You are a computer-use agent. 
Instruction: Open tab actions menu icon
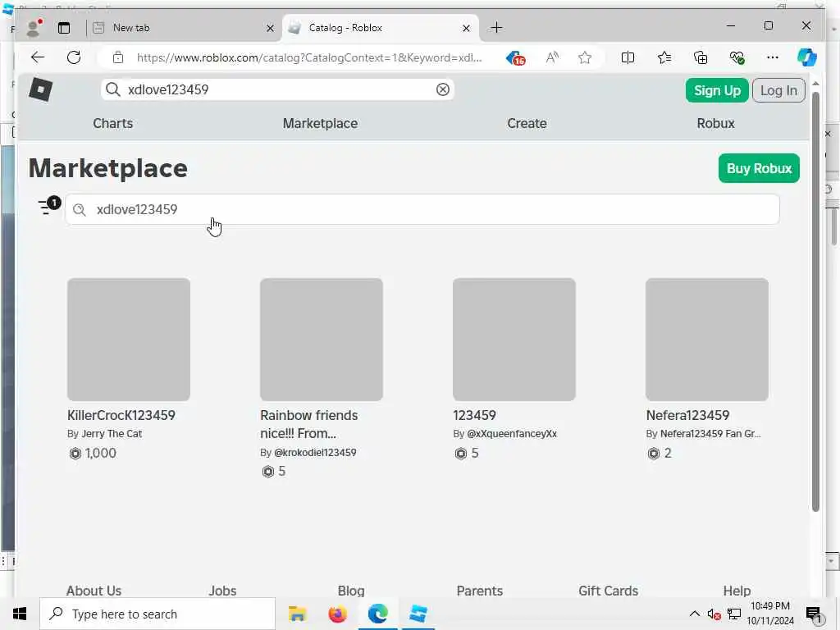click(x=64, y=28)
